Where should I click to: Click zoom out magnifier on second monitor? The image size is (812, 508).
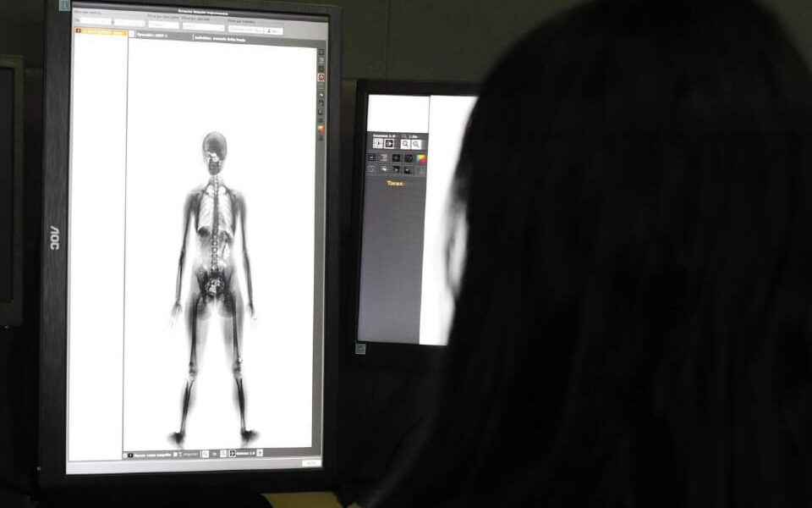(405, 144)
